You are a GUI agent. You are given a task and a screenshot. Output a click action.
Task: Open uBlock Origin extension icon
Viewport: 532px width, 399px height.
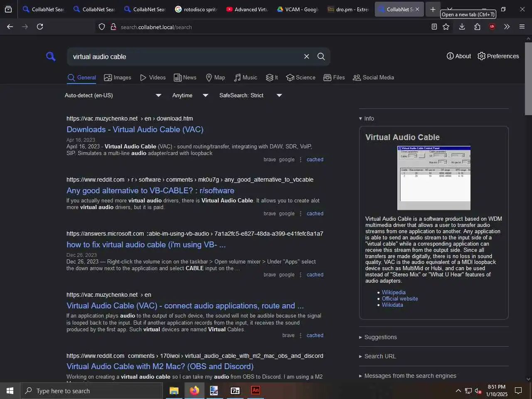[492, 27]
